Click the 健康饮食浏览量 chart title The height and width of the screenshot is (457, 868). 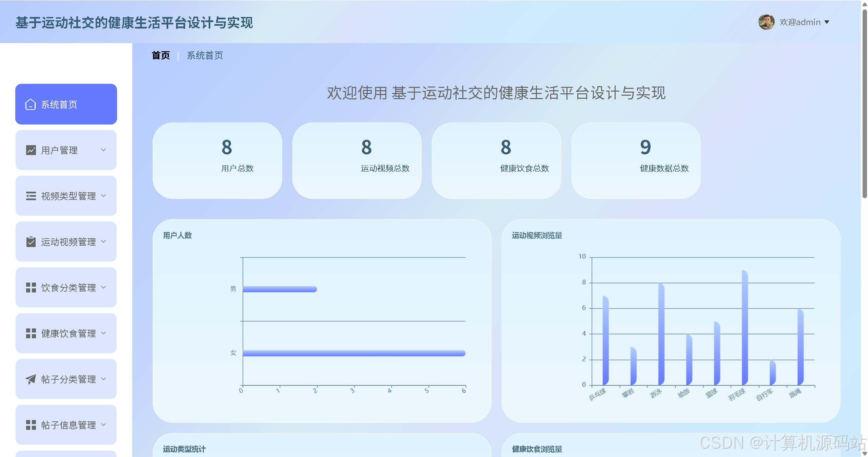tap(537, 449)
